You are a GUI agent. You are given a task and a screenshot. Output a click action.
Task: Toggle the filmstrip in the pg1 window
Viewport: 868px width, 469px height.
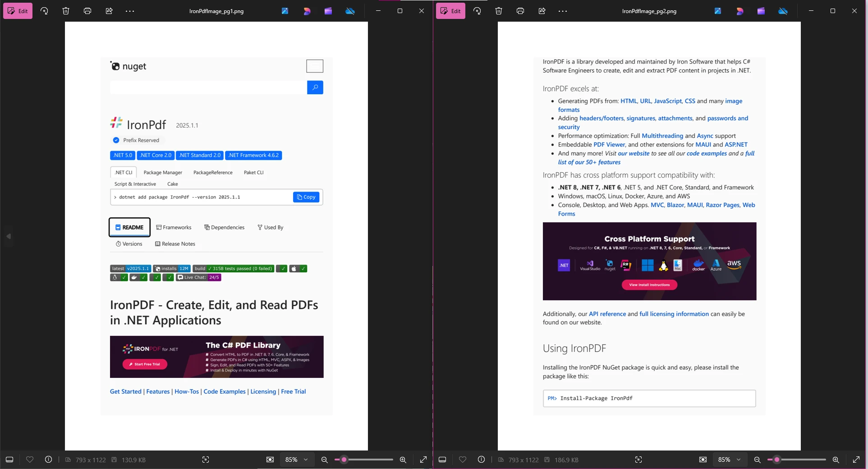(9, 460)
